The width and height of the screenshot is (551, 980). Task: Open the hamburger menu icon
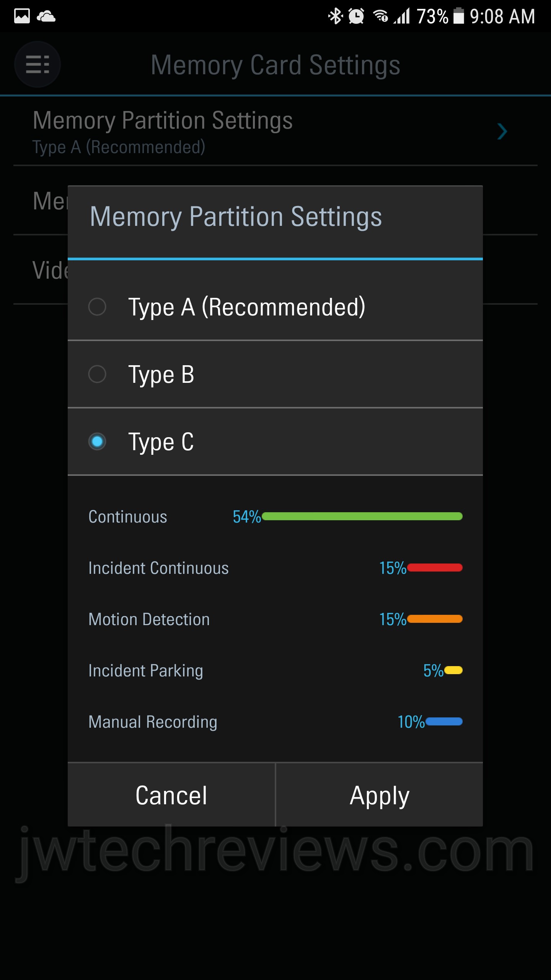(37, 64)
